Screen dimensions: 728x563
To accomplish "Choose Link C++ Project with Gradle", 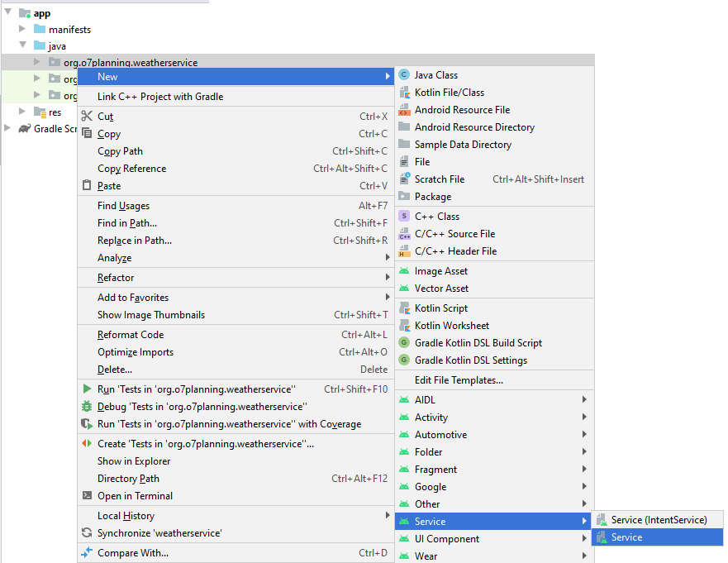I will point(236,96).
